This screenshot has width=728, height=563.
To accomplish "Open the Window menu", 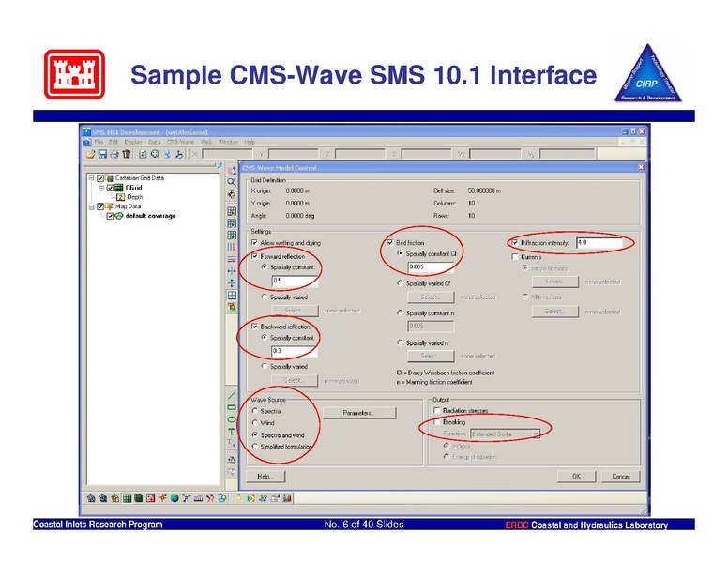I will [228, 142].
